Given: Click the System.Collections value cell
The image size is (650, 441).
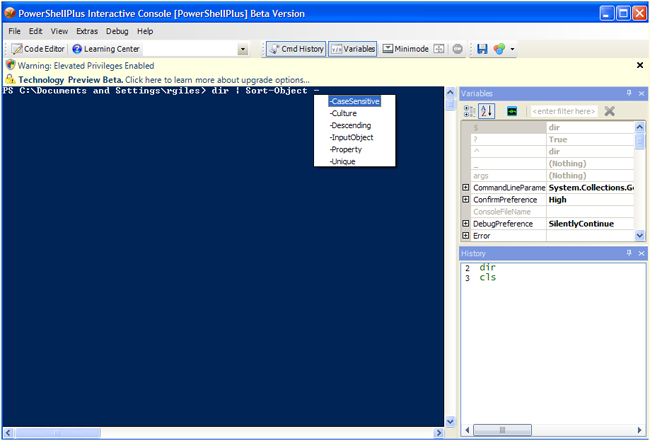Looking at the screenshot, I should click(590, 187).
